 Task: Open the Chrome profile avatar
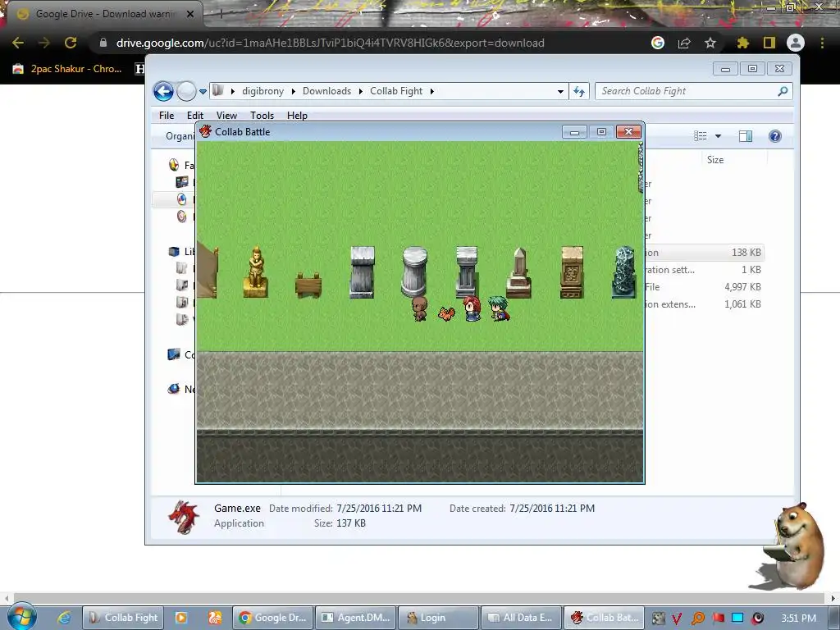point(796,43)
